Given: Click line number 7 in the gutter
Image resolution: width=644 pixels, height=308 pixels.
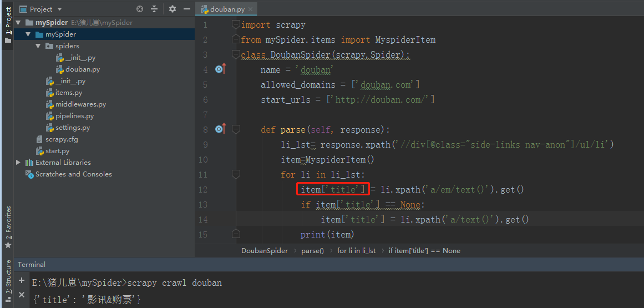Looking at the screenshot, I should click(x=205, y=114).
